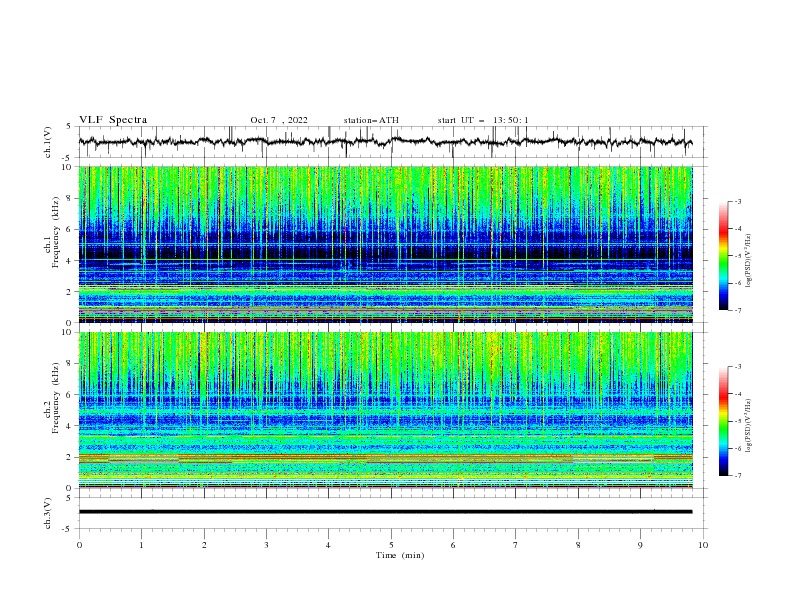Click the "VLF Spectra" plot title
The image size is (792, 612).
(113, 120)
